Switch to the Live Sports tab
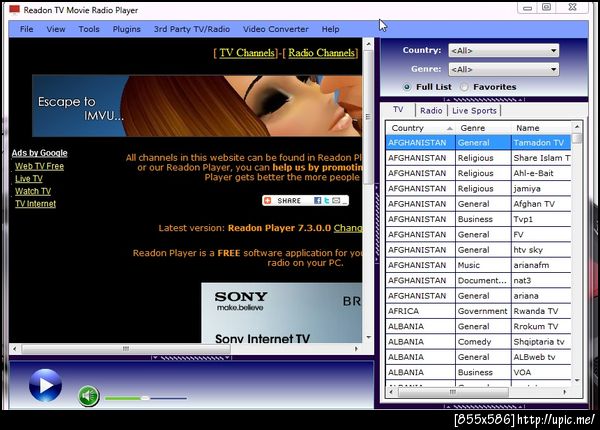 474,111
